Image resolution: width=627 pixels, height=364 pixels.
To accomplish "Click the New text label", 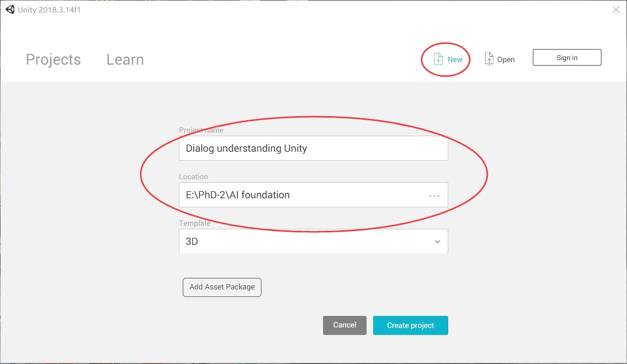I will pos(455,60).
